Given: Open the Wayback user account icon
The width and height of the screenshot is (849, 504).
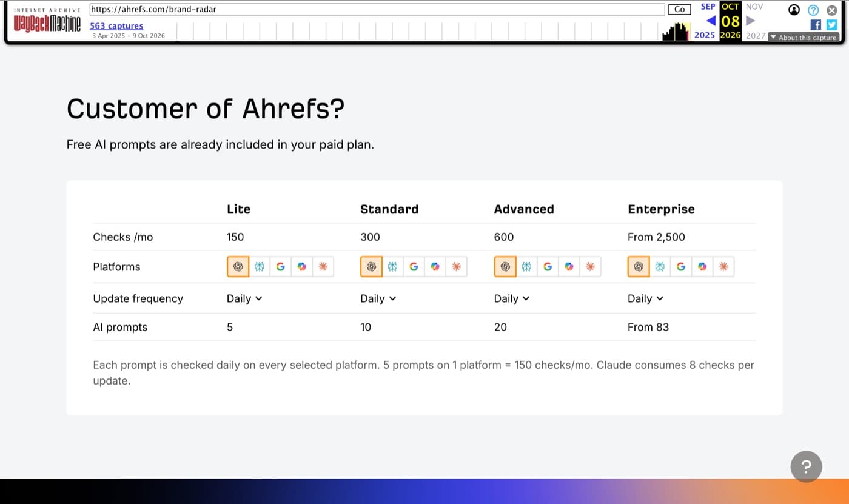Looking at the screenshot, I should pos(794,10).
